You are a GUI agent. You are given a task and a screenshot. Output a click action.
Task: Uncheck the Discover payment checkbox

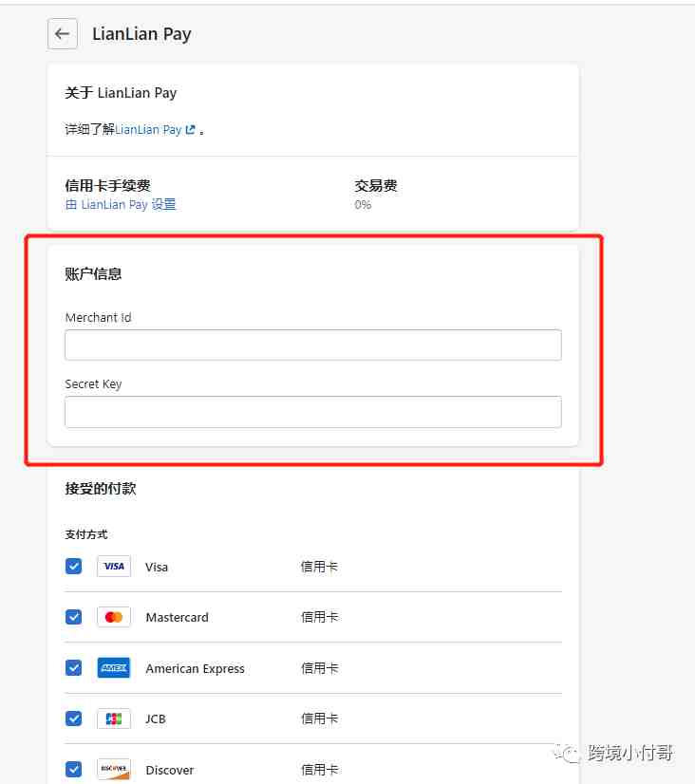[x=73, y=769]
